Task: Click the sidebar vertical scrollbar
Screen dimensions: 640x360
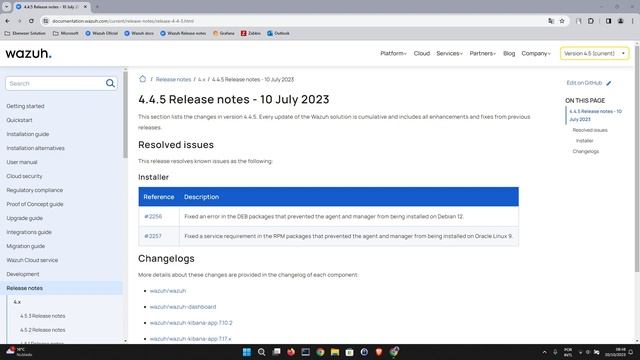Action: 125,115
